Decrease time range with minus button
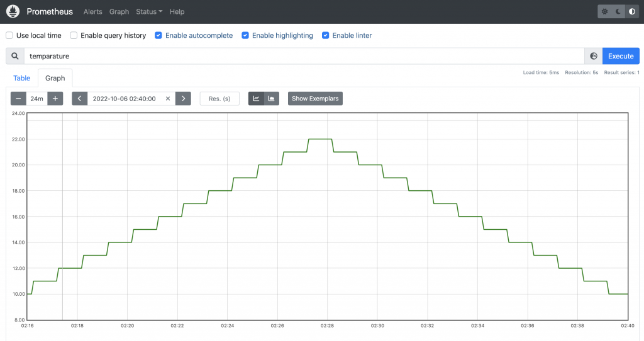The image size is (644, 341). [18, 99]
